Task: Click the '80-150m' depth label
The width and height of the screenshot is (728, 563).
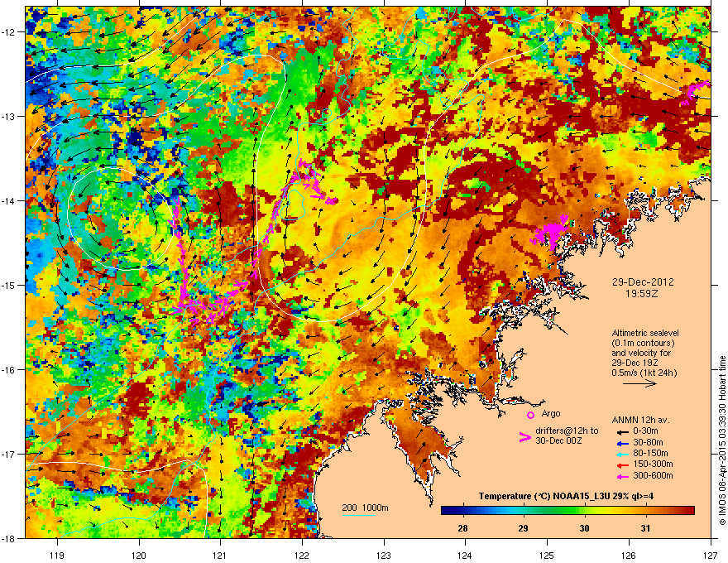Action: pyautogui.click(x=650, y=453)
